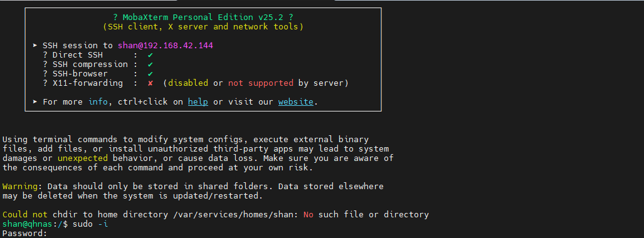Click 'Using terminal commands to modify system configs' line
Image resolution: width=644 pixels, height=238 pixels.
[x=186, y=140]
